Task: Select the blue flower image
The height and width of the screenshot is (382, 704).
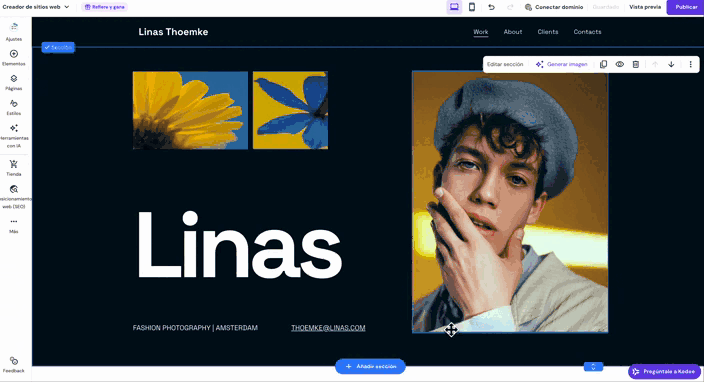Action: (x=290, y=110)
